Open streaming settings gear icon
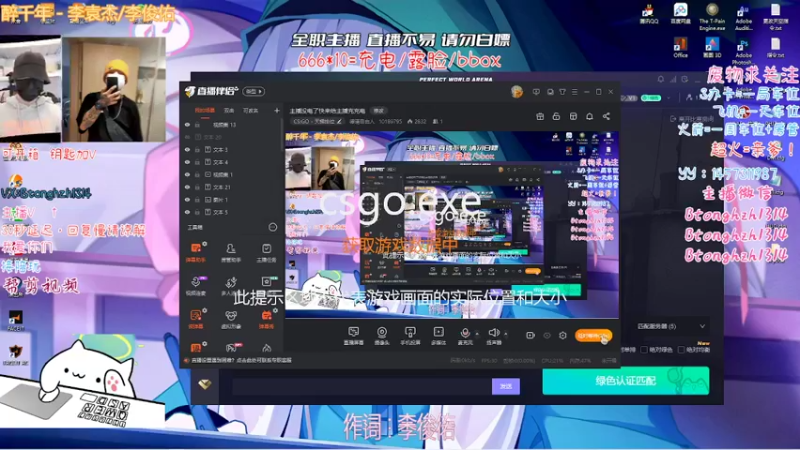The height and width of the screenshot is (450, 800). (562, 335)
